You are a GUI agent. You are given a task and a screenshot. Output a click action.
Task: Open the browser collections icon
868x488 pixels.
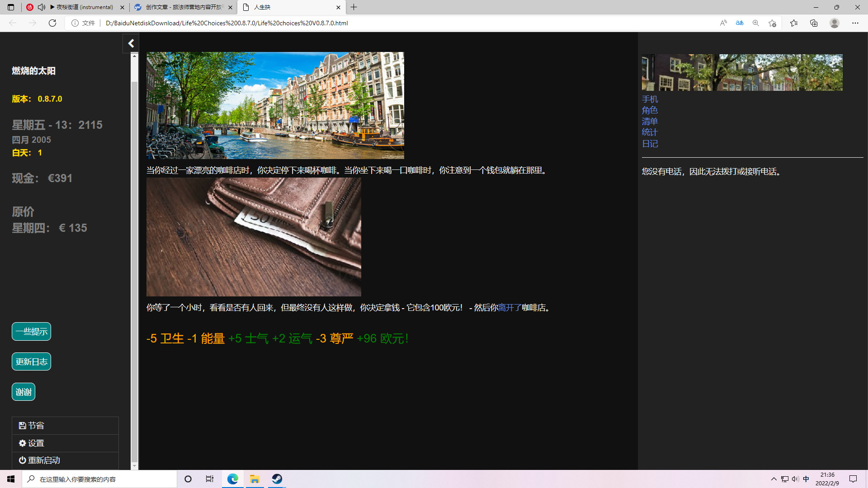pos(814,23)
